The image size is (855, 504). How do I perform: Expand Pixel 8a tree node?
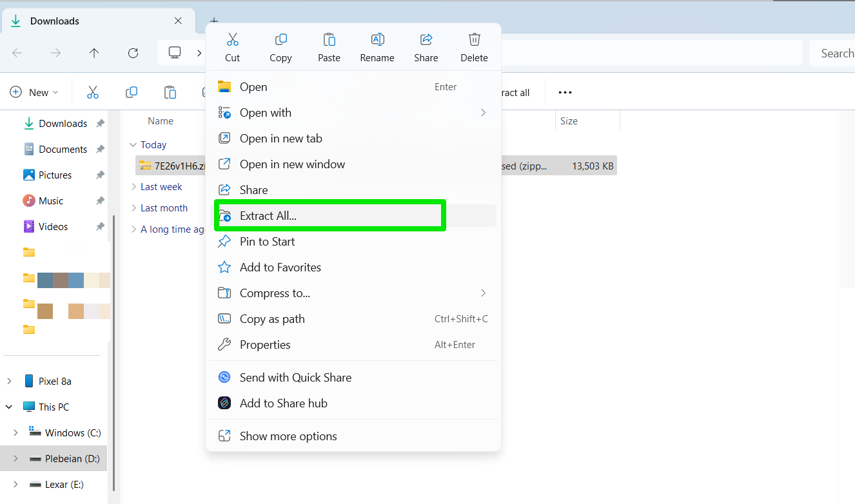coord(9,382)
